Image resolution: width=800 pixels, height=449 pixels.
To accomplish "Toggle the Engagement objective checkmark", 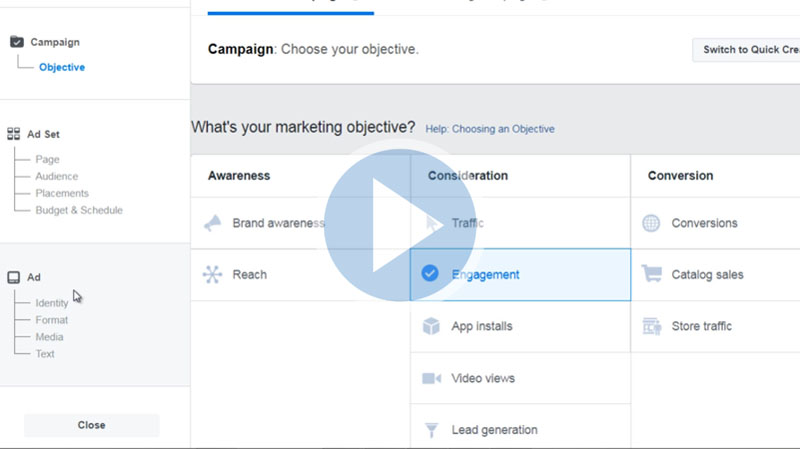I will [x=430, y=274].
